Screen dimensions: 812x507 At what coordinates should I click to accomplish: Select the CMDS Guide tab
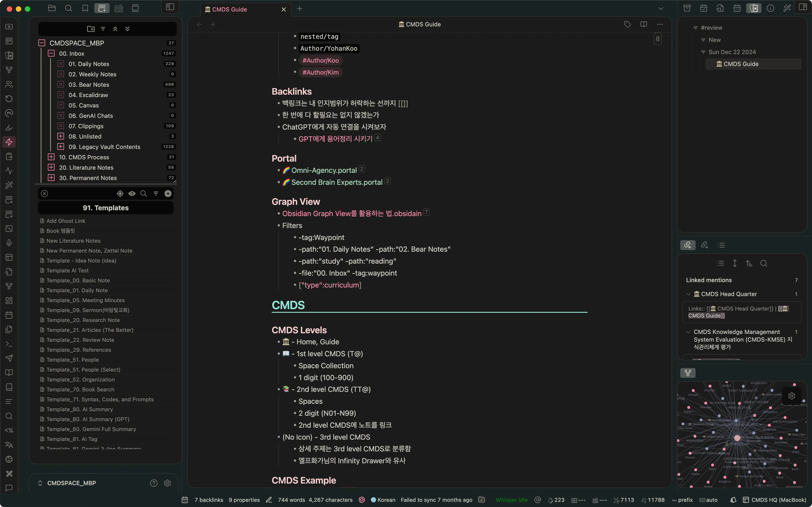point(230,9)
